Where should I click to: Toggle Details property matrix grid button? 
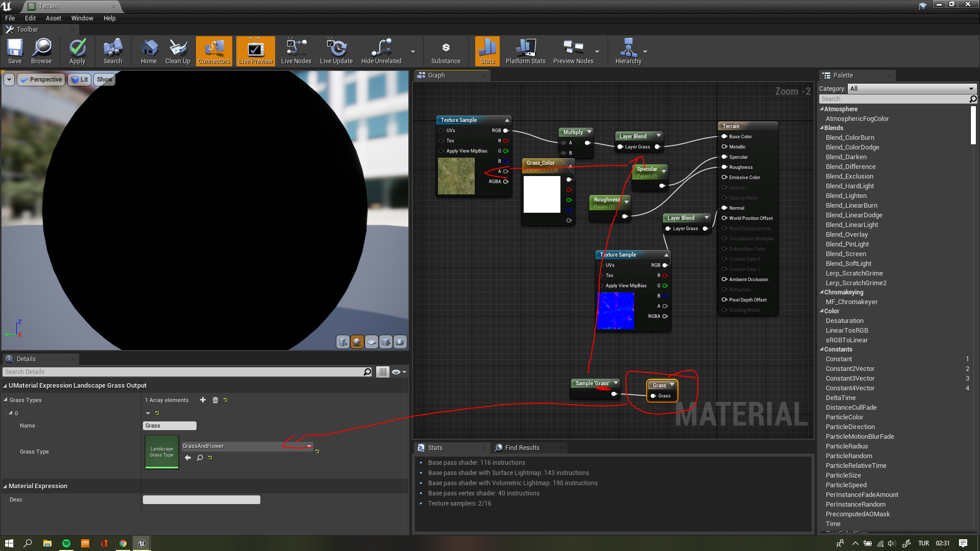tap(383, 372)
